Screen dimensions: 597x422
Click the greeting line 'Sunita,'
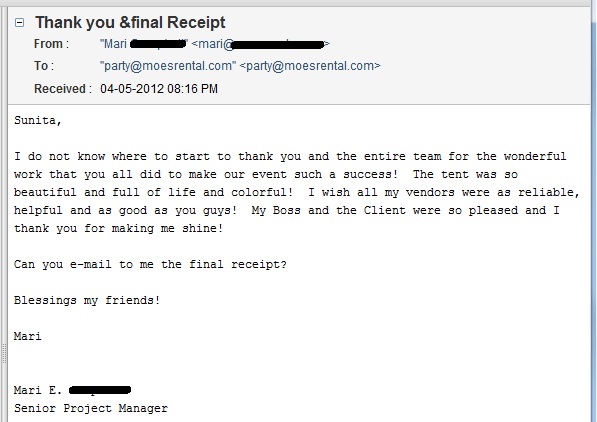coord(38,121)
